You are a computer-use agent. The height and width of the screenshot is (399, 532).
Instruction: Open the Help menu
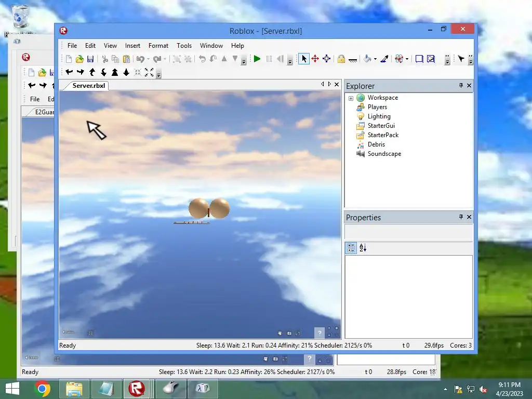coord(237,46)
